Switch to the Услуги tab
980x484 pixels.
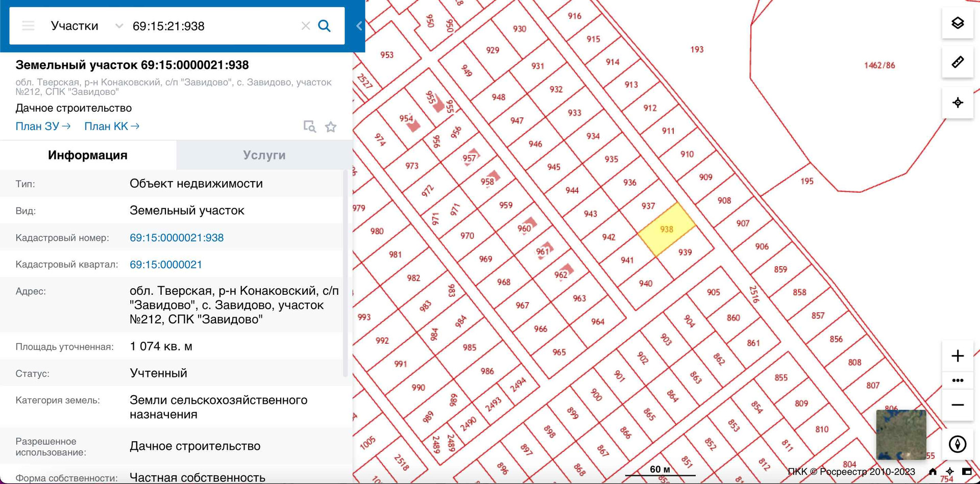pyautogui.click(x=264, y=155)
